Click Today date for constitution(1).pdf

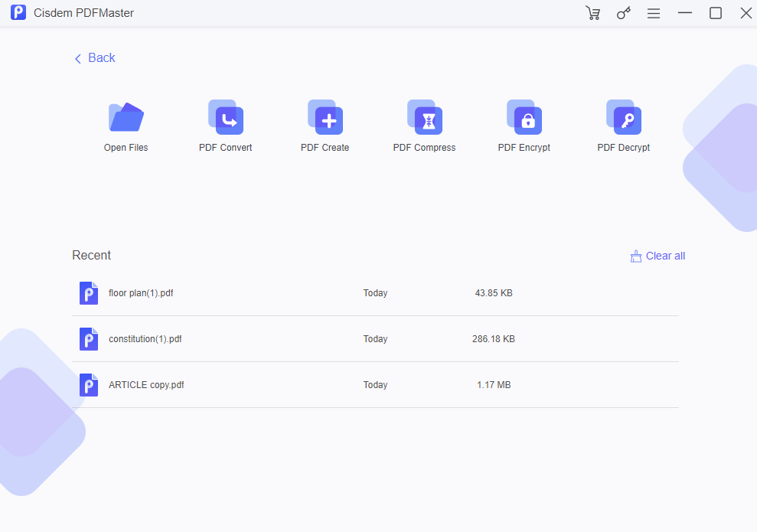(376, 339)
